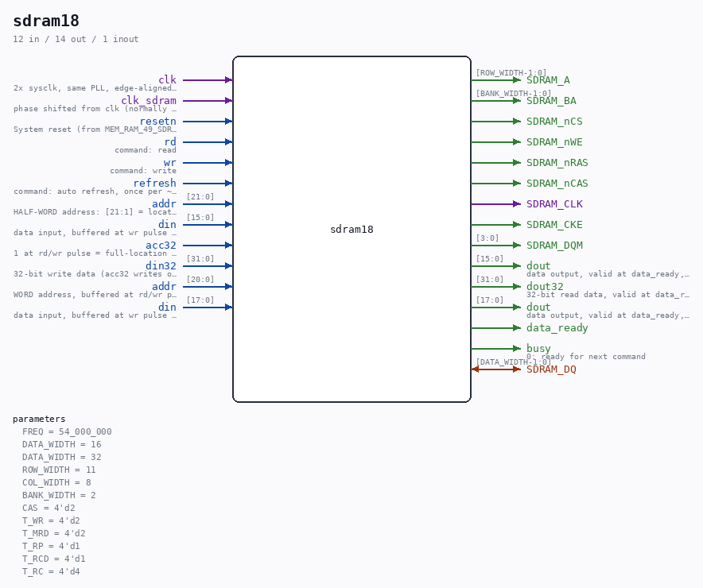Select the SDRAM_nRAS output label
Screen dimensions: 703x588
tap(557, 163)
